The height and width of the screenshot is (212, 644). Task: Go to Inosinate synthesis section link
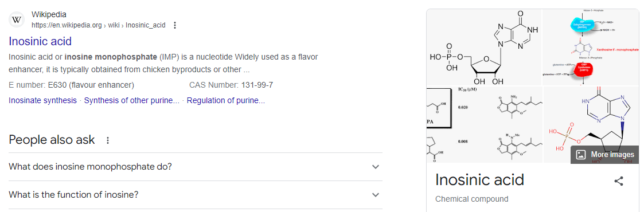[x=42, y=100]
